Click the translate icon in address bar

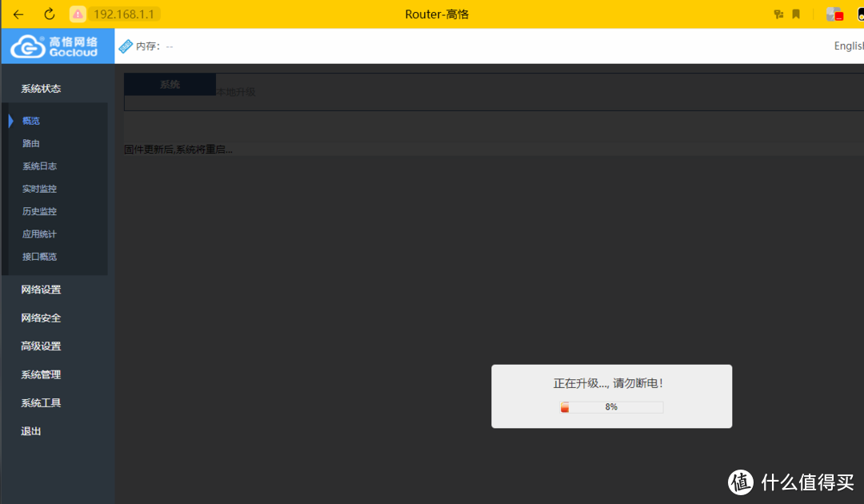click(778, 14)
